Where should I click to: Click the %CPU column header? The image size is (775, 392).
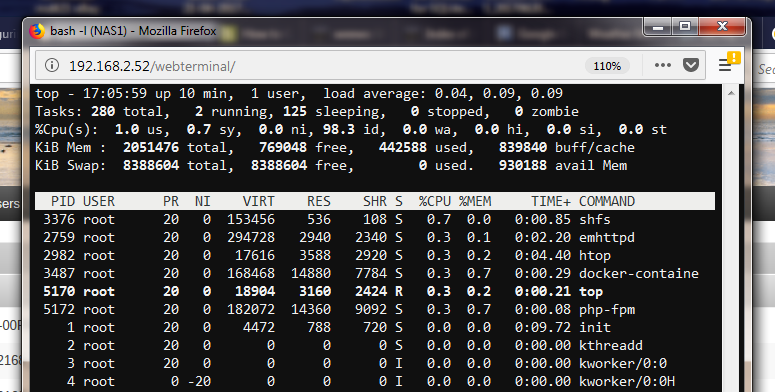[435, 202]
